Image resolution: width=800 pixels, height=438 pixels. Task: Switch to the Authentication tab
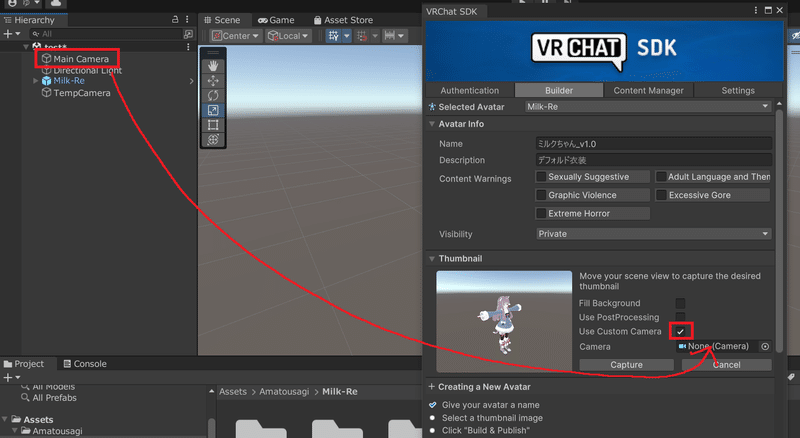tap(469, 90)
